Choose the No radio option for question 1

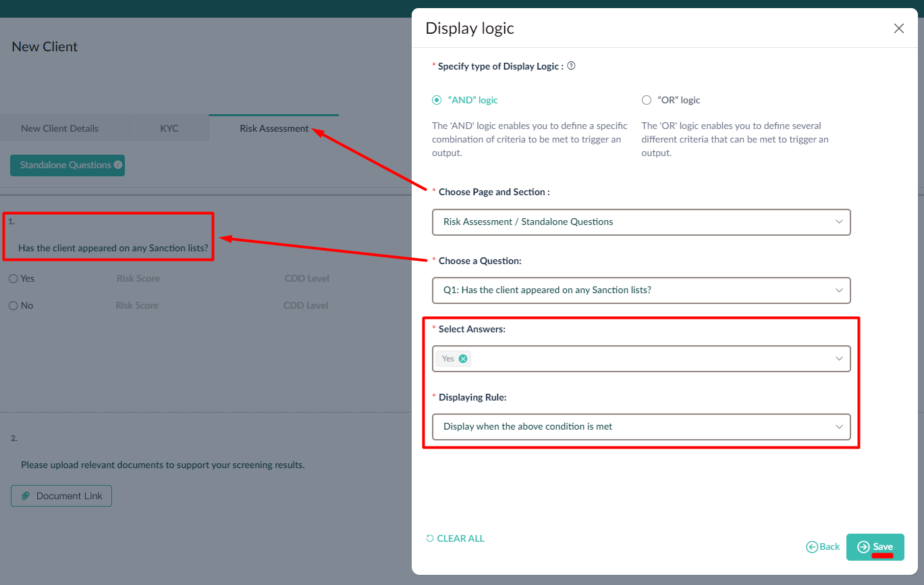pos(13,305)
